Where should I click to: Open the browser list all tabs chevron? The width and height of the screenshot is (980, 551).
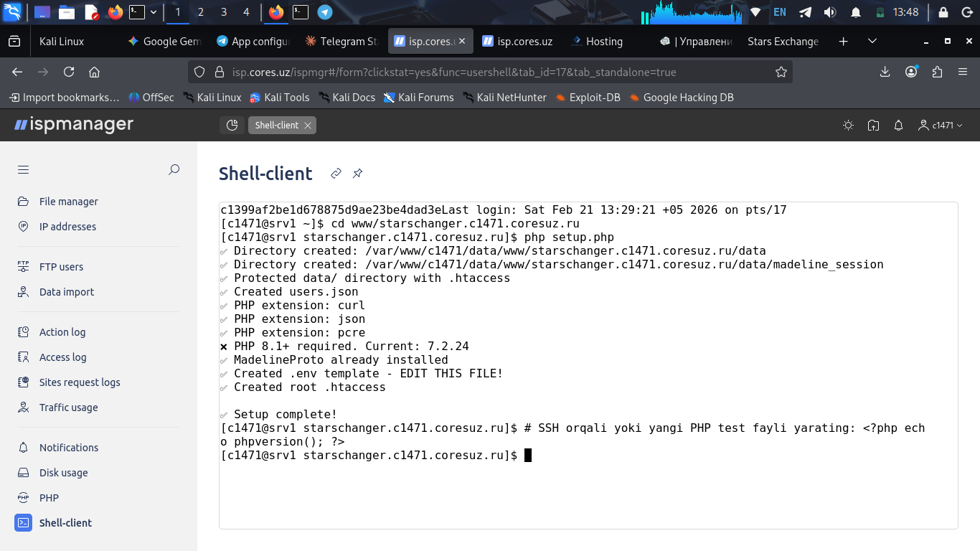tap(872, 42)
